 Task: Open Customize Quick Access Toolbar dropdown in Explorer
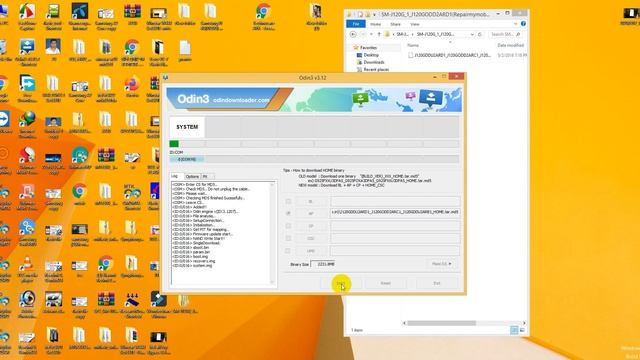374,14
